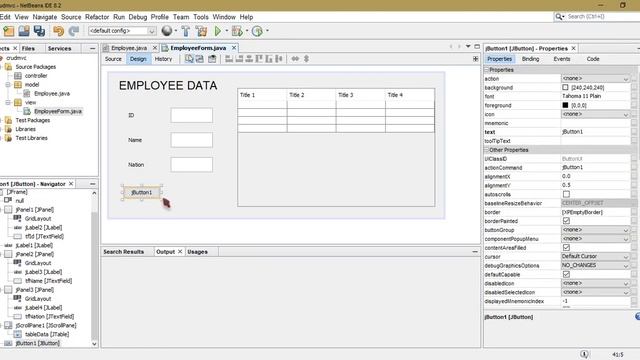Undo the last action via toolbar
The width and height of the screenshot is (640, 360).
click(58, 31)
